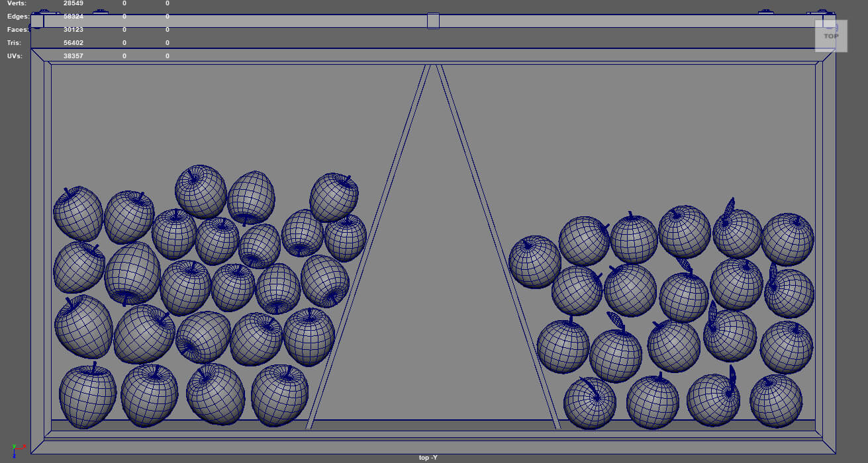Select the 'UVs:' heads-up display label
Viewport: 868px width, 463px height.
tap(15, 56)
